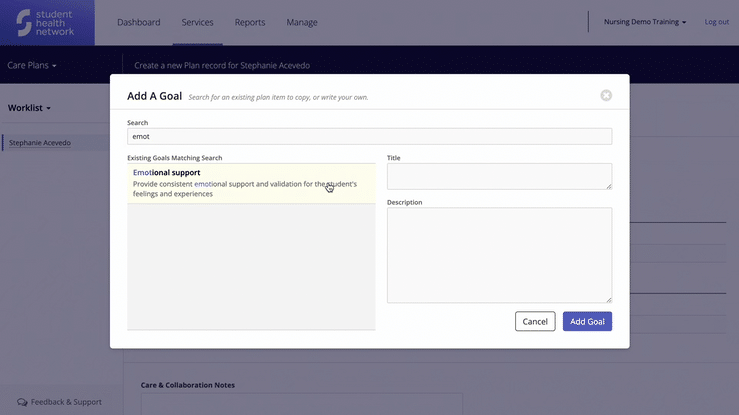Click the Search field containing emot
The width and height of the screenshot is (739, 415).
click(370, 136)
